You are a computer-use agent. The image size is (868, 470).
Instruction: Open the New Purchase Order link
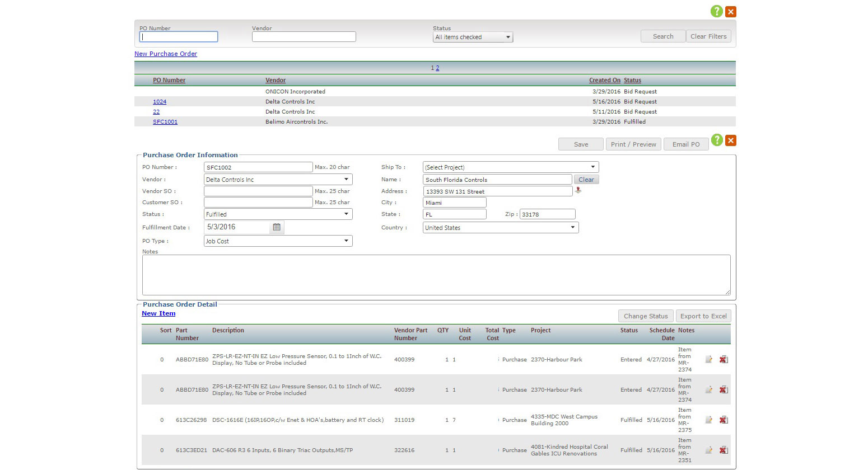coord(166,54)
